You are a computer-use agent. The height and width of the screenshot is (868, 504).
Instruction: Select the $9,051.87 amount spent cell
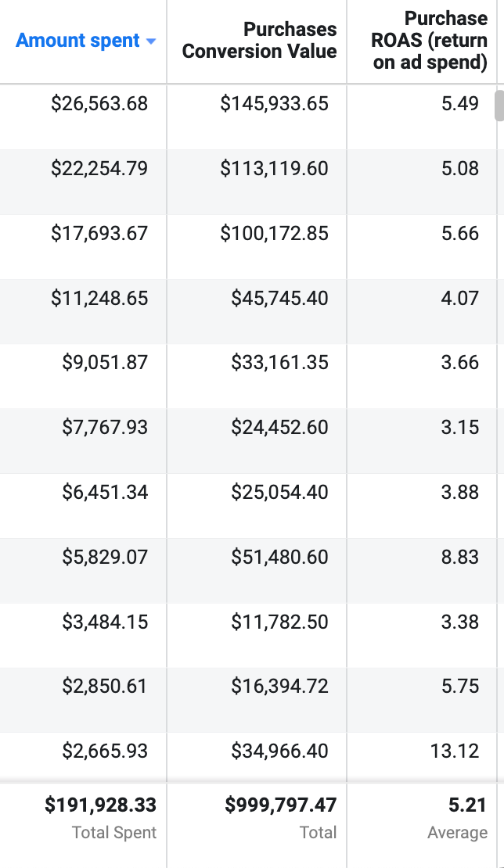pyautogui.click(x=105, y=363)
